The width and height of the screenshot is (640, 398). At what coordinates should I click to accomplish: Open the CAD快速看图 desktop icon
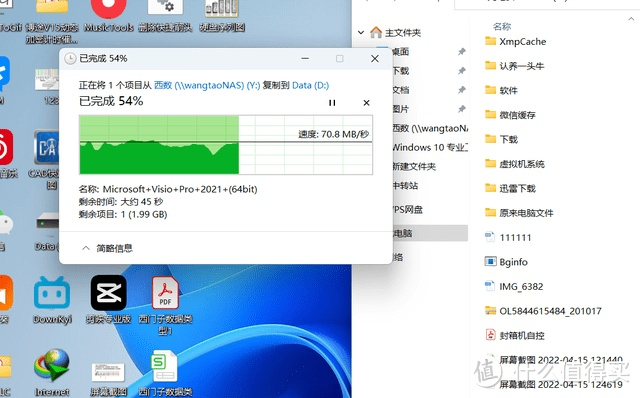pos(46,159)
